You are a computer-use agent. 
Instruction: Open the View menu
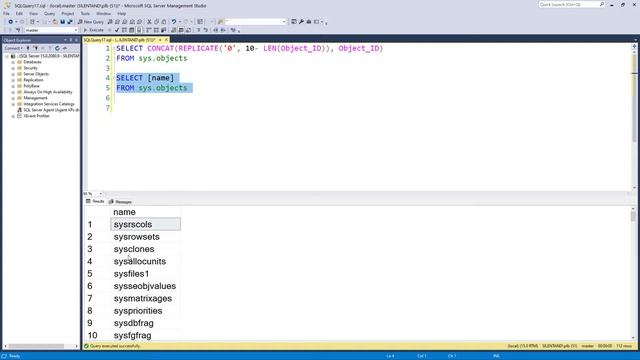[33, 13]
